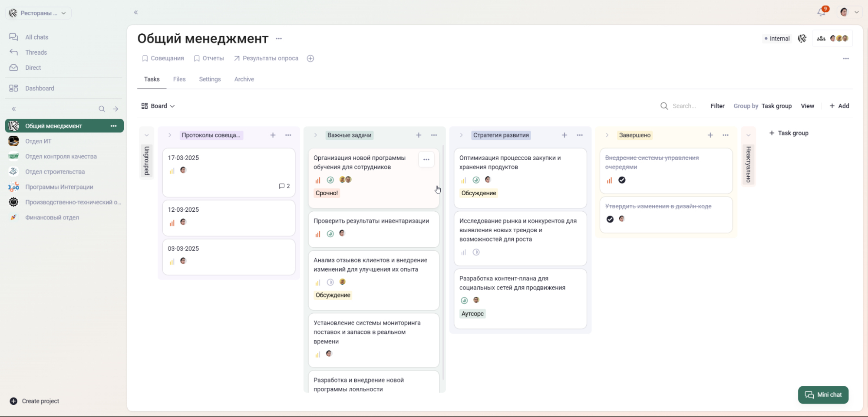Uncheck completed Утвердить изменения в дизайн-коде task
The height and width of the screenshot is (417, 868).
(x=610, y=219)
